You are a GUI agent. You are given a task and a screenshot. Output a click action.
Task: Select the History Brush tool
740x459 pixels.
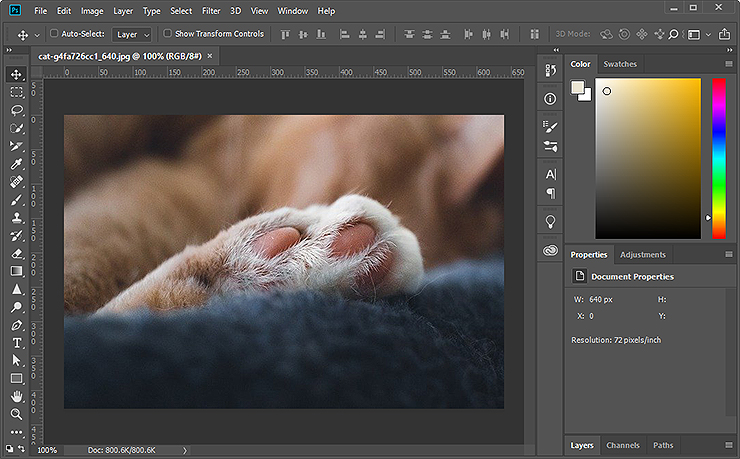coord(17,236)
